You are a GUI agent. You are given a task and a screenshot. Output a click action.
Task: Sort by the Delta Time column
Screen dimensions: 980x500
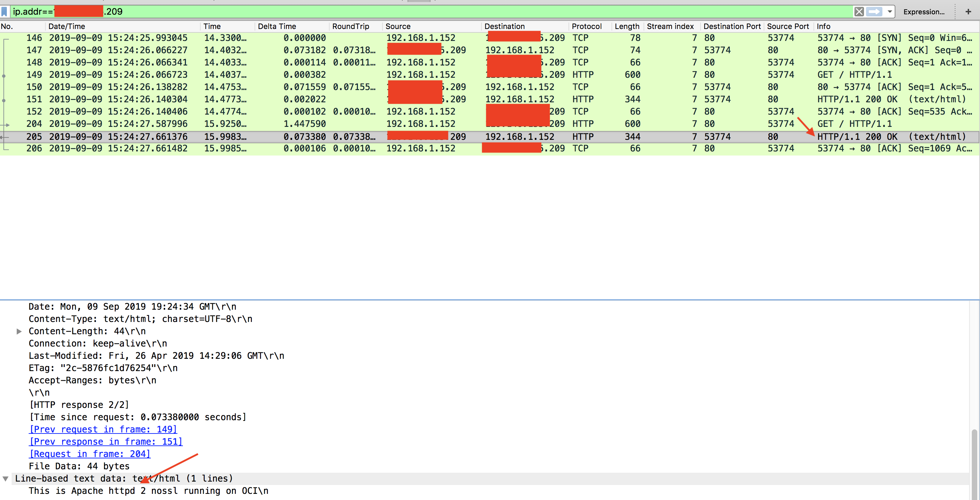pos(277,26)
